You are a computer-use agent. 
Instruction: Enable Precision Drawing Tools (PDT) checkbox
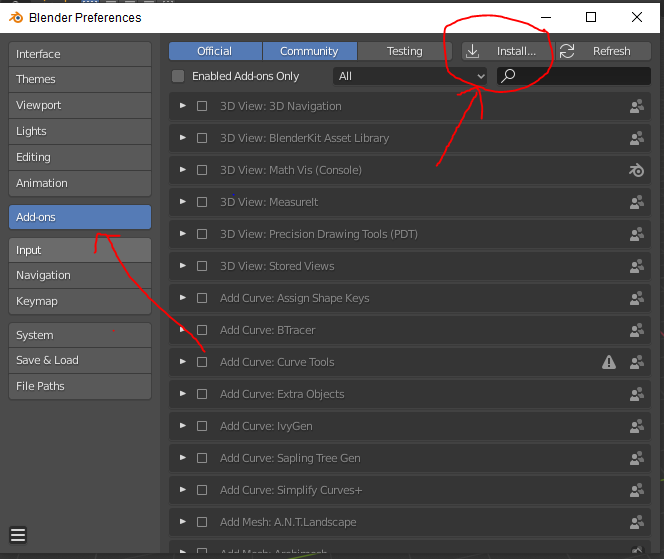point(202,234)
